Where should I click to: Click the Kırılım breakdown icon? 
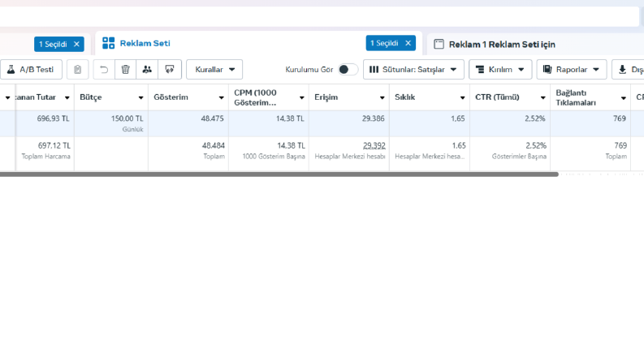pos(480,69)
